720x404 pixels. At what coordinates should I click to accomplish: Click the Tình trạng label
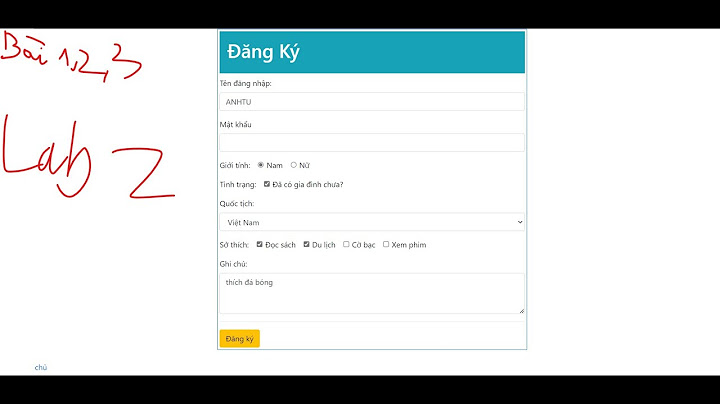point(238,185)
